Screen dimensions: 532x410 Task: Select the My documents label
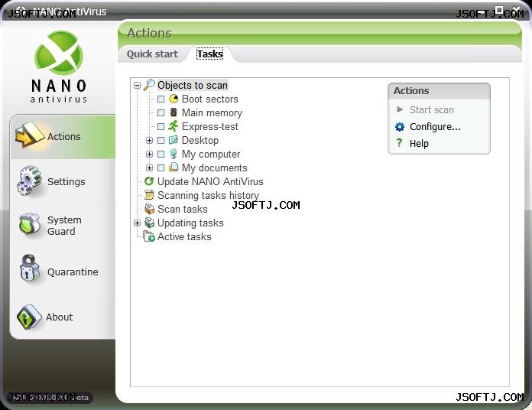point(215,168)
